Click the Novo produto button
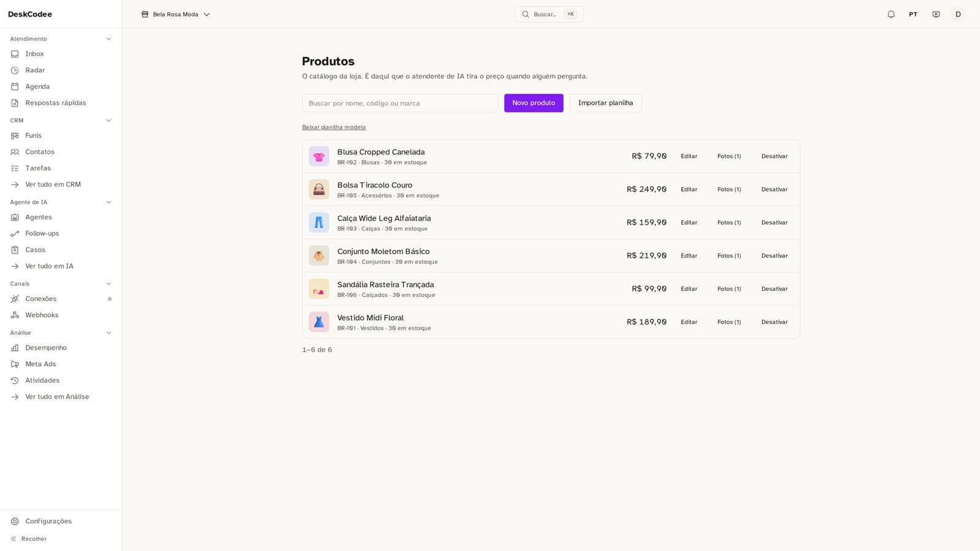Screen dimensions: 980x551 (533, 103)
